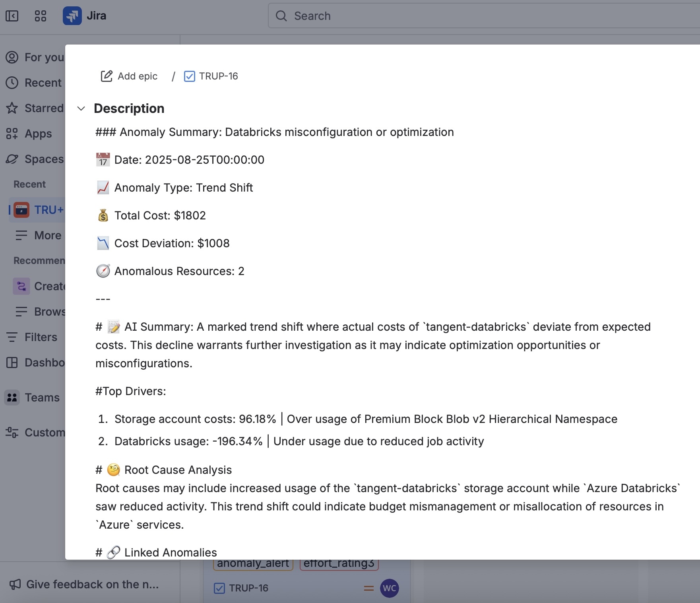Click the Storage account costs: 96.18% item
The height and width of the screenshot is (603, 700).
366,419
